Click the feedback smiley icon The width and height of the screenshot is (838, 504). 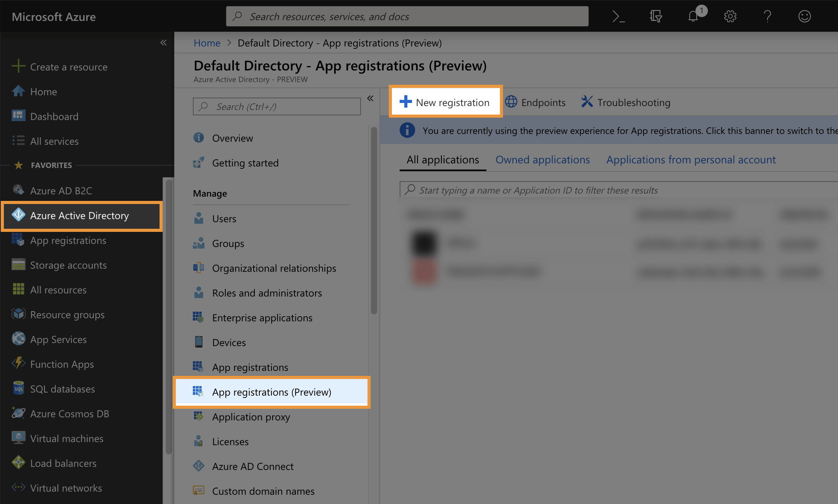tap(804, 16)
